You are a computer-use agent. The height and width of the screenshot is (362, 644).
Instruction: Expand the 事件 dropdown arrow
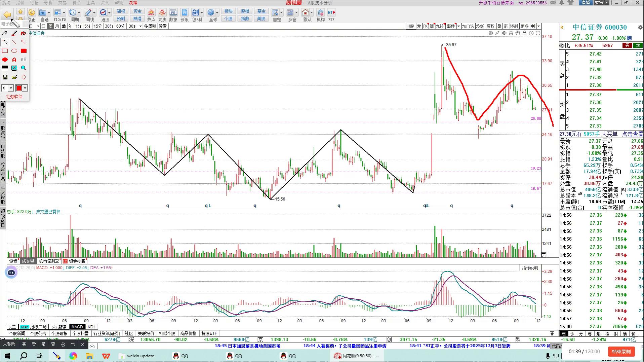coord(458,26)
